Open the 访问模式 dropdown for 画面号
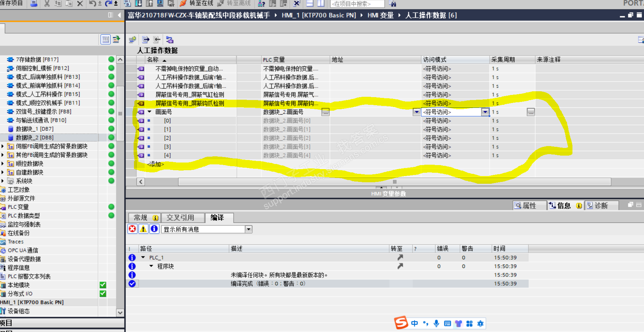 [485, 112]
